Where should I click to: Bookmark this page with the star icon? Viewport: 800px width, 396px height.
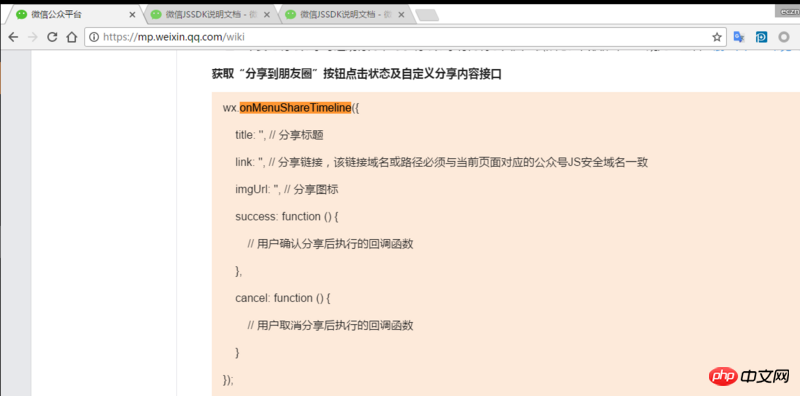coord(717,37)
